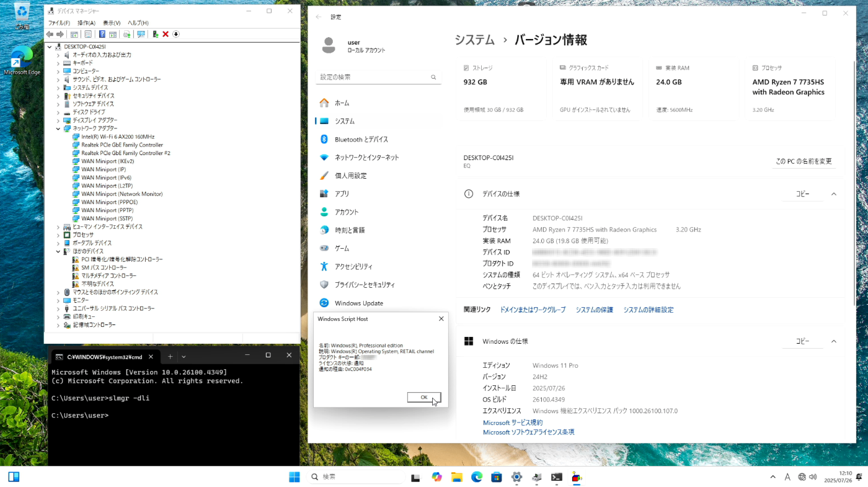Open new tab plus in cmd window
868x487 pixels.
[170, 357]
